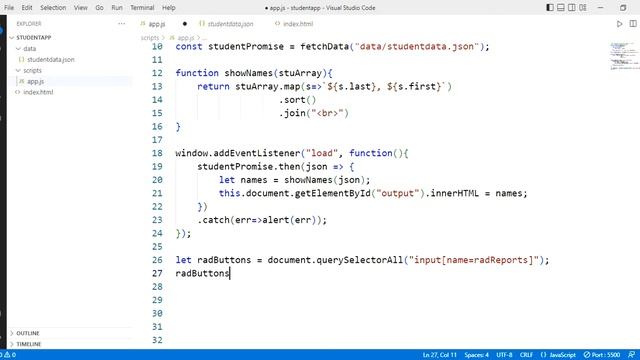Viewport: 640px width, 360px height.
Task: Click the app.js breadcrumb segment
Action: tap(186, 38)
